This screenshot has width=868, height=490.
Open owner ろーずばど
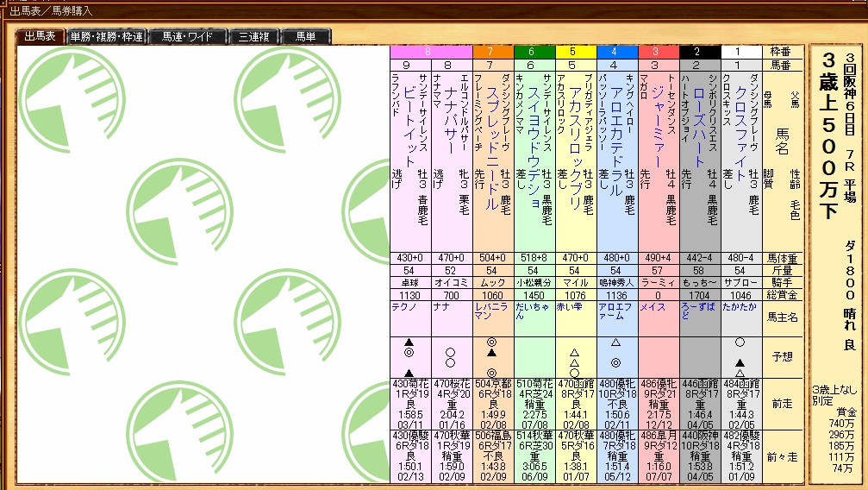[x=697, y=311]
